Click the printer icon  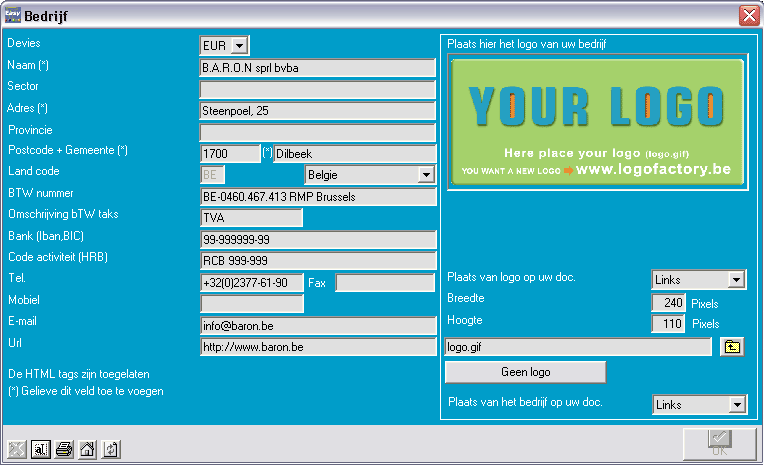point(64,449)
